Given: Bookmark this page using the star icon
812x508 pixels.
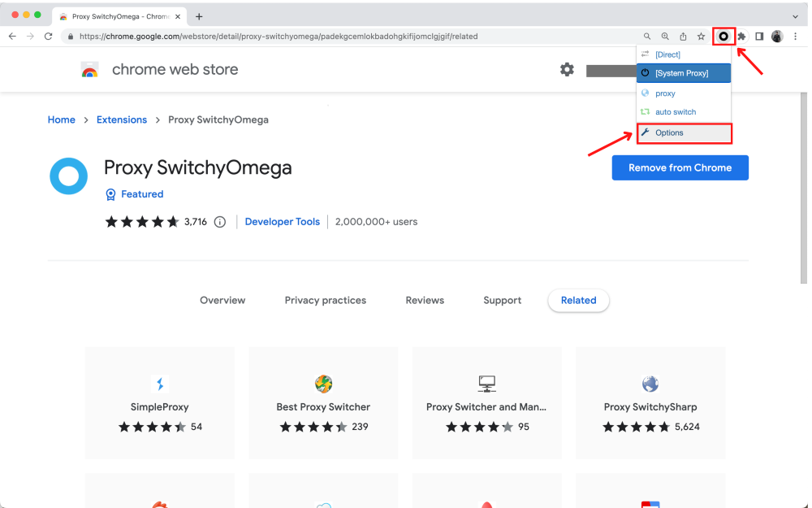Looking at the screenshot, I should (x=700, y=36).
